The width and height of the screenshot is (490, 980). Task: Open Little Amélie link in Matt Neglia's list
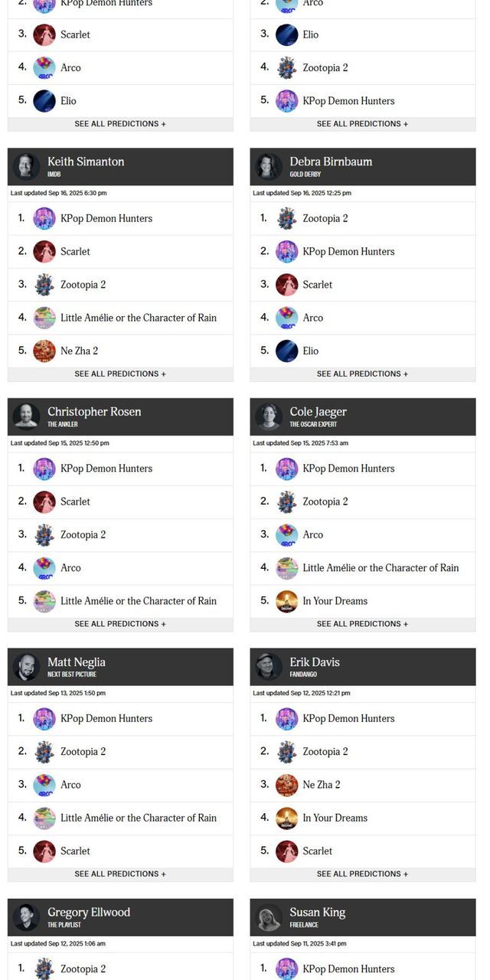pos(139,818)
